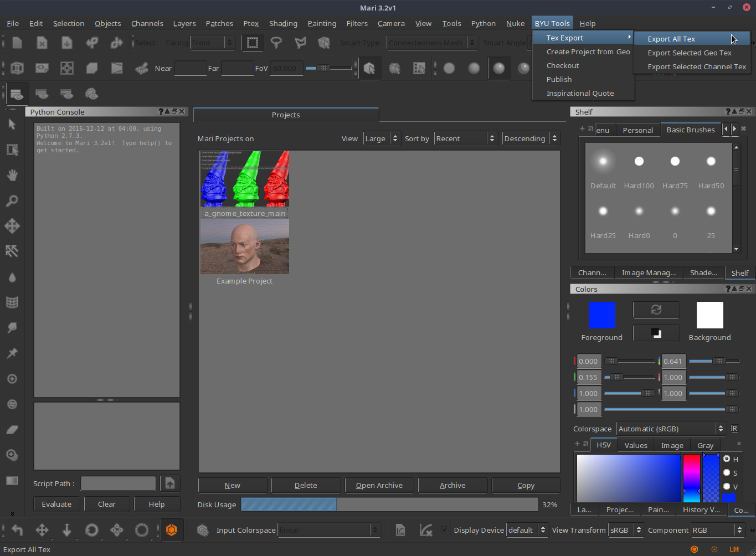Select the V radio button in color picker
Screen dimensions: 756x556
pos(727,486)
